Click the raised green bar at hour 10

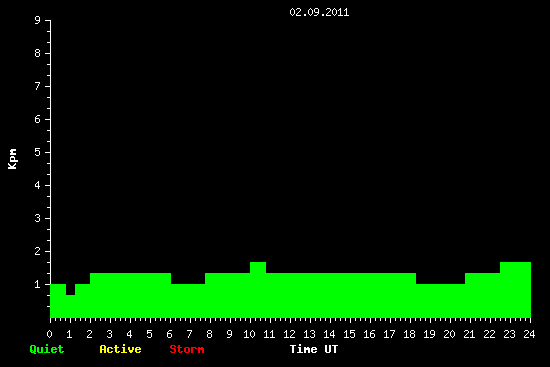[x=258, y=290]
